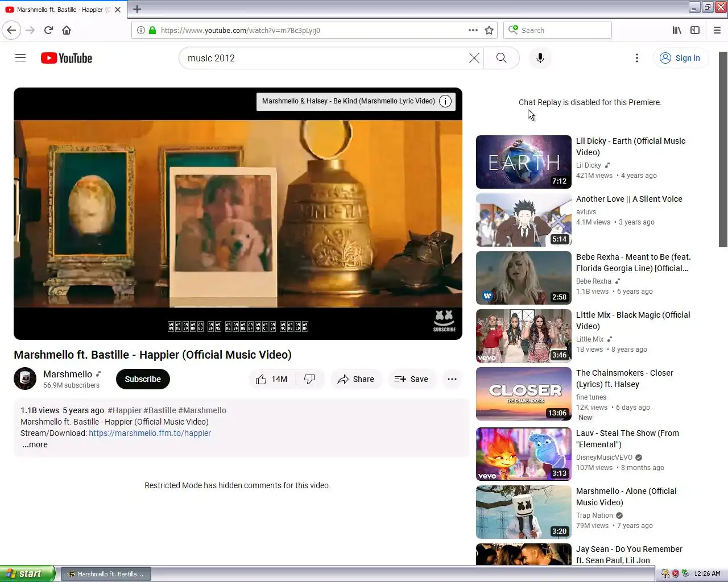Click DisneyMusicVEVO channel name
728x582 pixels.
point(604,458)
